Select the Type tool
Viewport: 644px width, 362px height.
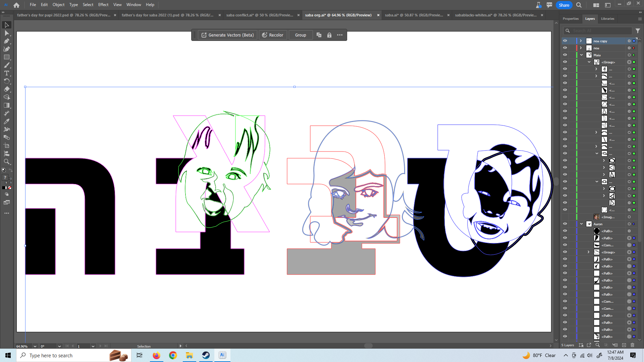6,73
